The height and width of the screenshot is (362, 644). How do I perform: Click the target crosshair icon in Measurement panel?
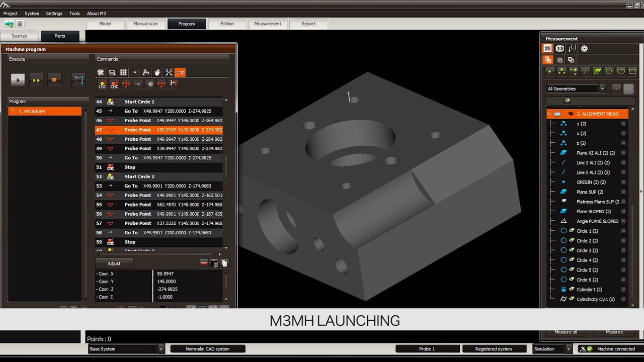(x=584, y=49)
